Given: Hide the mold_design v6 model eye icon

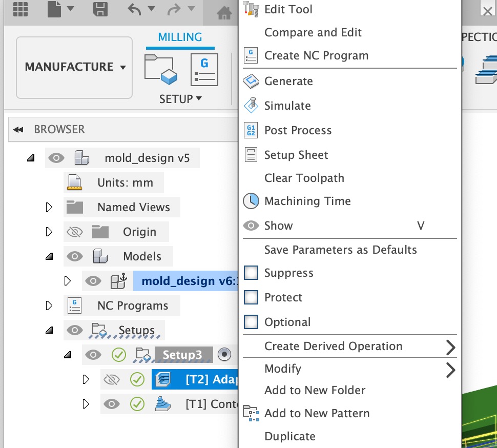Looking at the screenshot, I should (x=93, y=281).
